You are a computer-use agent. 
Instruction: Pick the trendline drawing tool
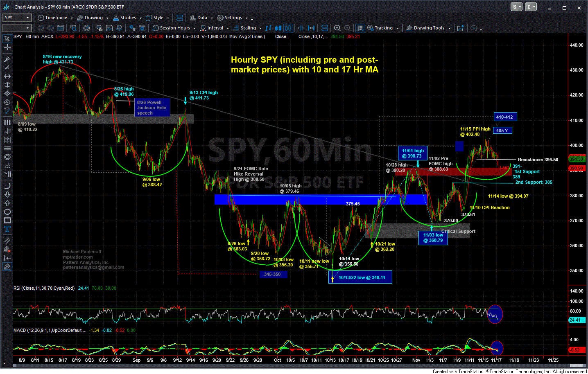click(x=7, y=111)
